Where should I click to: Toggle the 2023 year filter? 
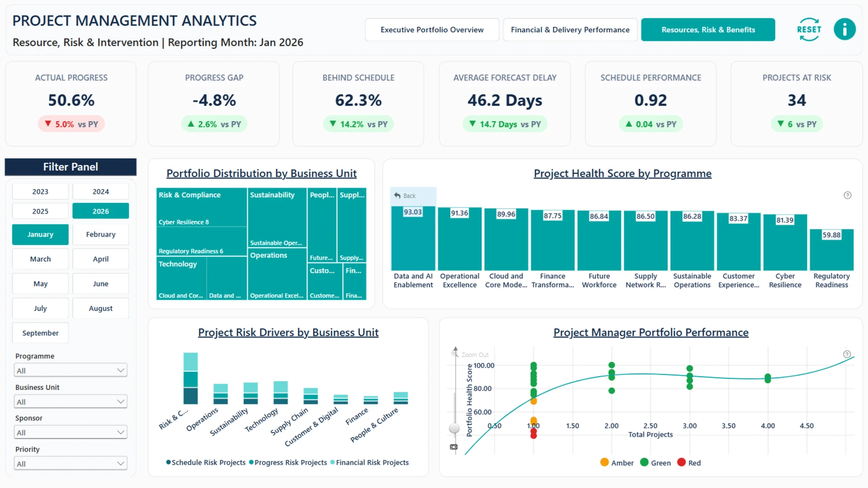(40, 192)
